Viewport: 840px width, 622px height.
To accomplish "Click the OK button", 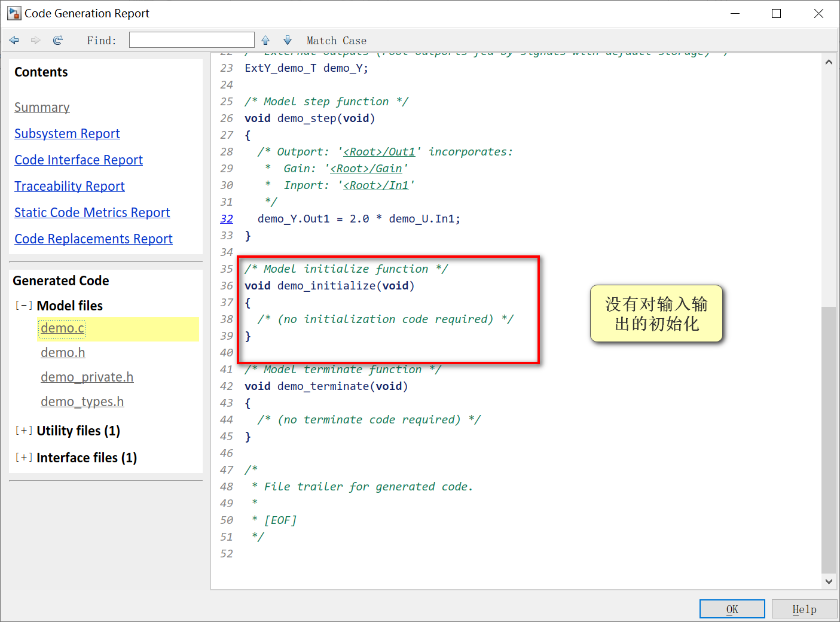I will pyautogui.click(x=732, y=609).
